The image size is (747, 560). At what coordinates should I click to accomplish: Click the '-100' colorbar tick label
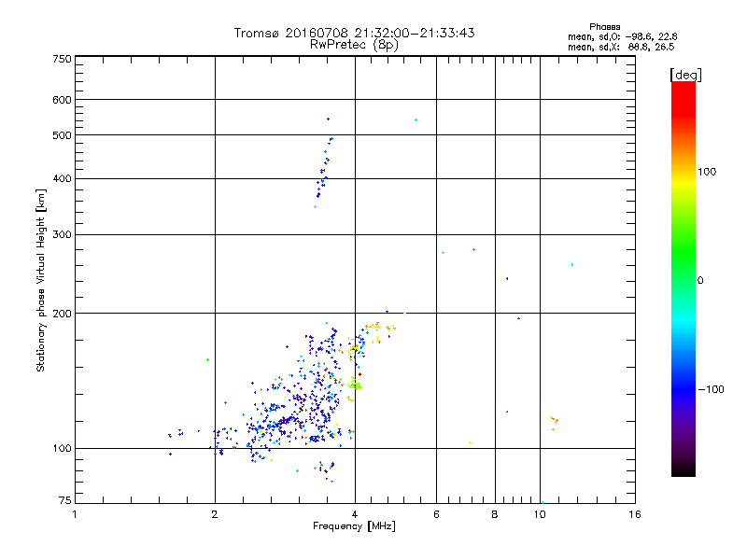(x=711, y=389)
